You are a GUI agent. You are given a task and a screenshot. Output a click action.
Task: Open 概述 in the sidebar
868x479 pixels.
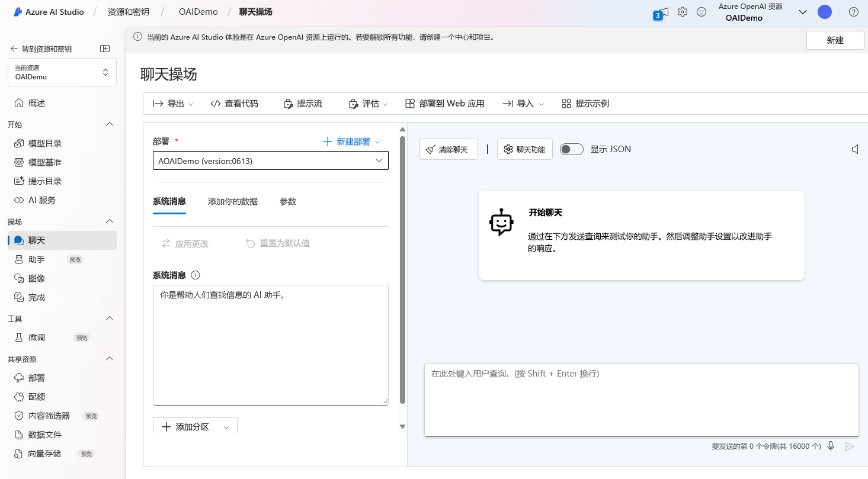coord(62,103)
